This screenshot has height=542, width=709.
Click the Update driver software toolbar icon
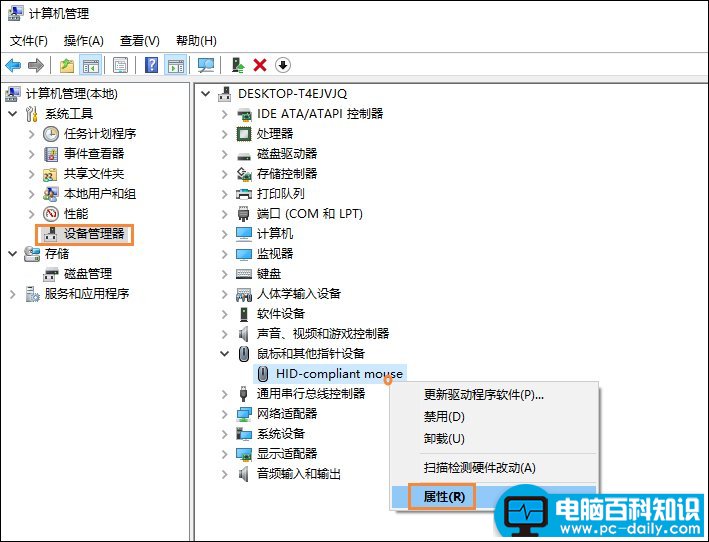click(x=238, y=66)
